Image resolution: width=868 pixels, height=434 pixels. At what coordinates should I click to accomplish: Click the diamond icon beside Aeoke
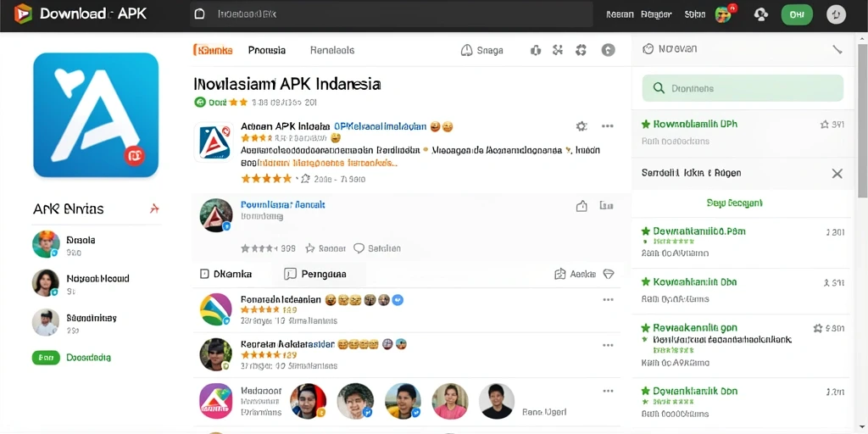609,274
